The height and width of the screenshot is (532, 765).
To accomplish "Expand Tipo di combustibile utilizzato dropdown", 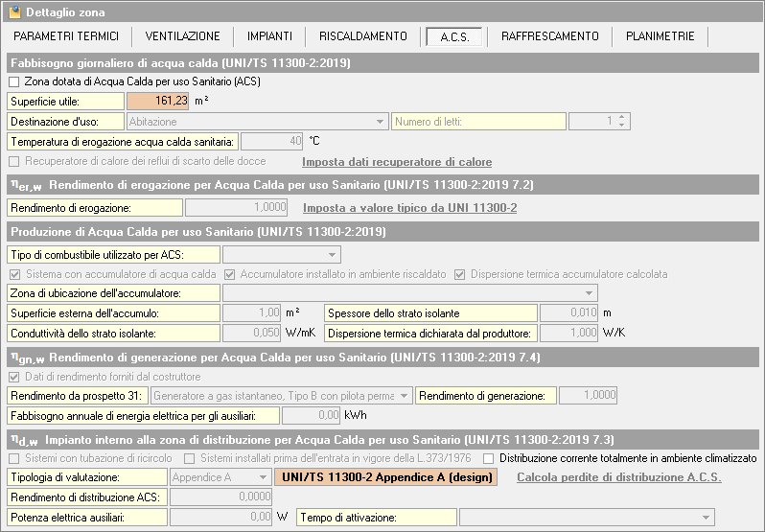I will pyautogui.click(x=282, y=254).
